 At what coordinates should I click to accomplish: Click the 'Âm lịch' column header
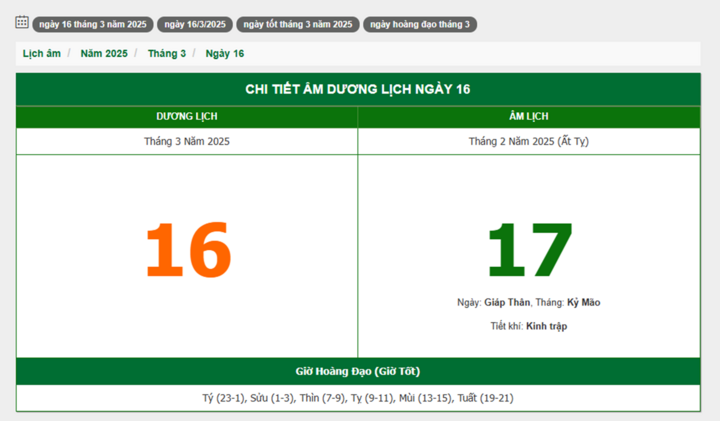[529, 117]
